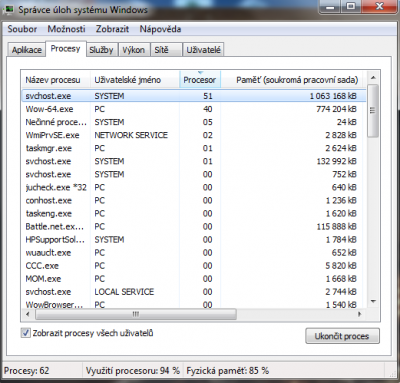Uncheck Zobrazit procesy všech uživatelů checkbox
The image size is (400, 383).
[25, 333]
